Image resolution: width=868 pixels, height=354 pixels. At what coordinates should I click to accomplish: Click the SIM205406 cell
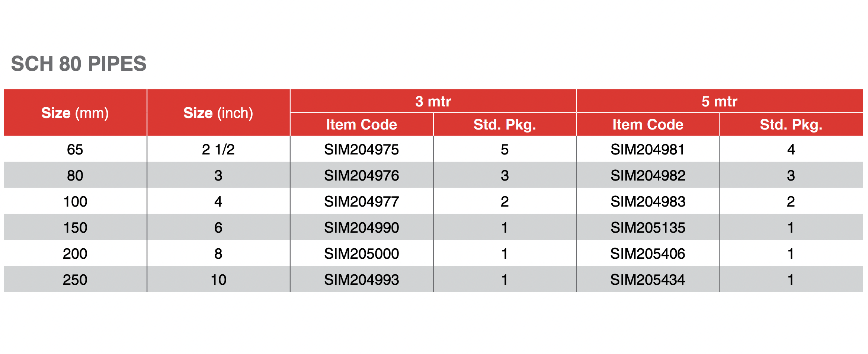pyautogui.click(x=648, y=254)
